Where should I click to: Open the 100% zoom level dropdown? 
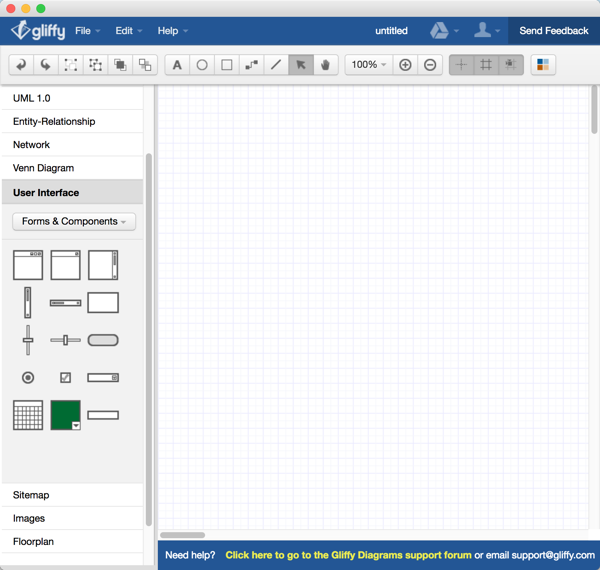point(369,65)
